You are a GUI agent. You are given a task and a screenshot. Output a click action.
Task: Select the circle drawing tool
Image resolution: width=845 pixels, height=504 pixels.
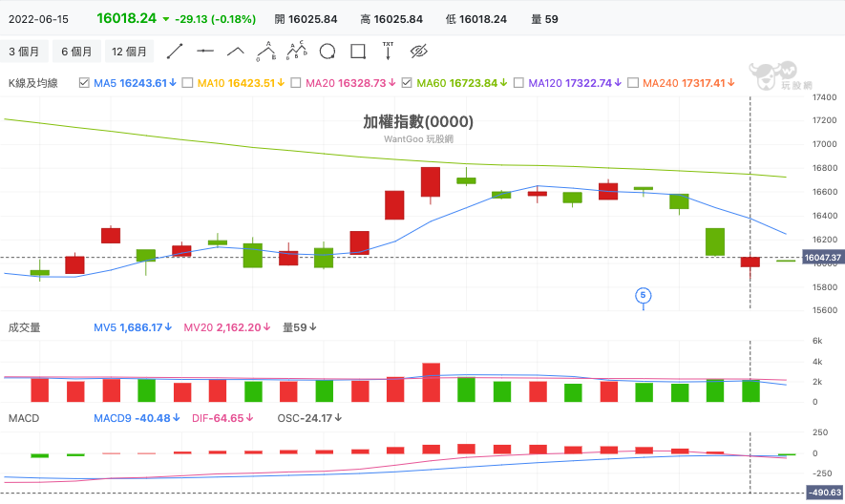[x=327, y=52]
